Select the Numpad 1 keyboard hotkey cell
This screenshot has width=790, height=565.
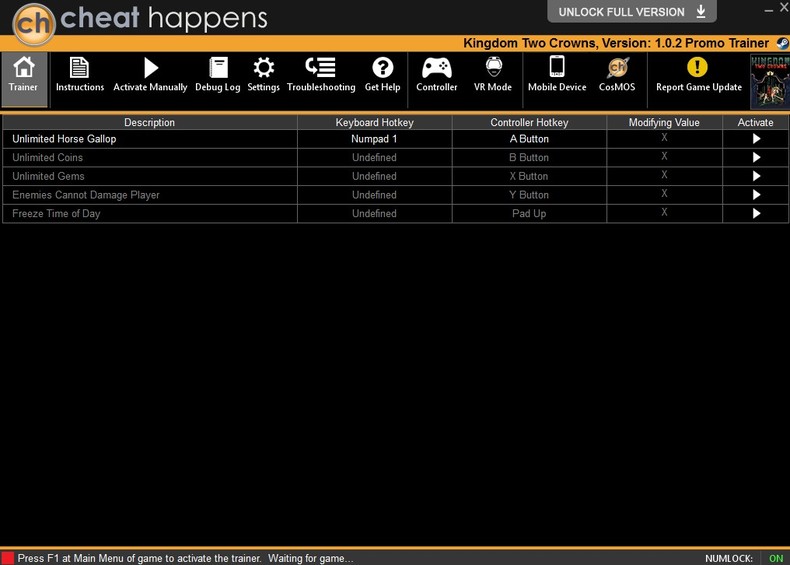374,139
